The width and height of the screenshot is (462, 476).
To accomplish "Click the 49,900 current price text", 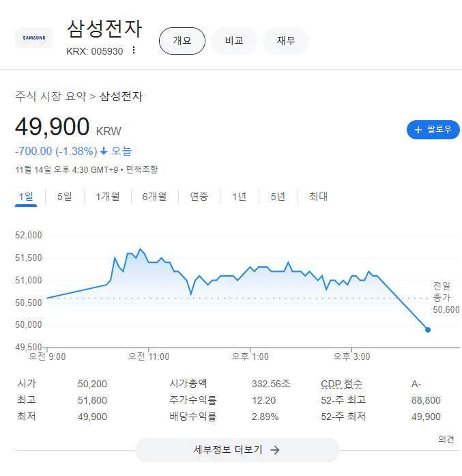I will pos(52,127).
